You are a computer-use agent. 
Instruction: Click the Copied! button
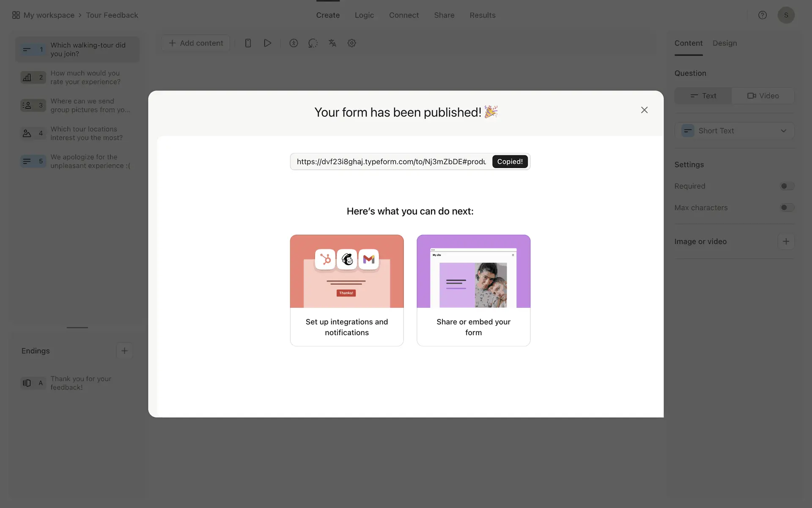pos(510,162)
